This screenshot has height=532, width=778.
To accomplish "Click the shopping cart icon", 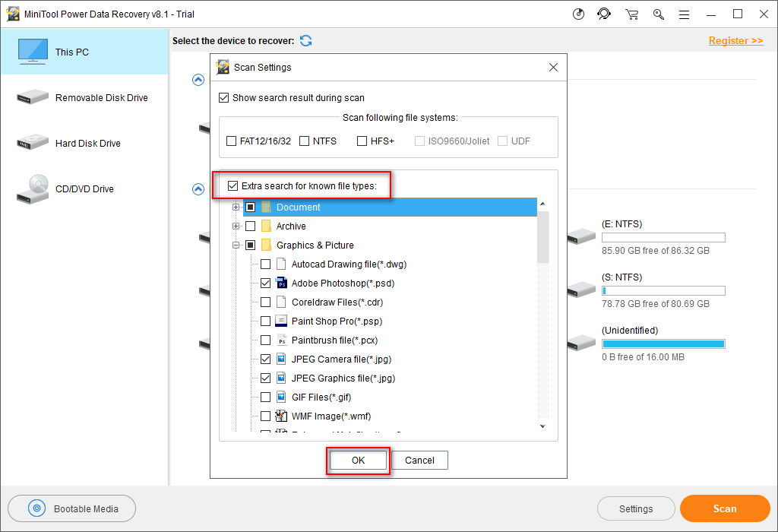I will coord(631,14).
